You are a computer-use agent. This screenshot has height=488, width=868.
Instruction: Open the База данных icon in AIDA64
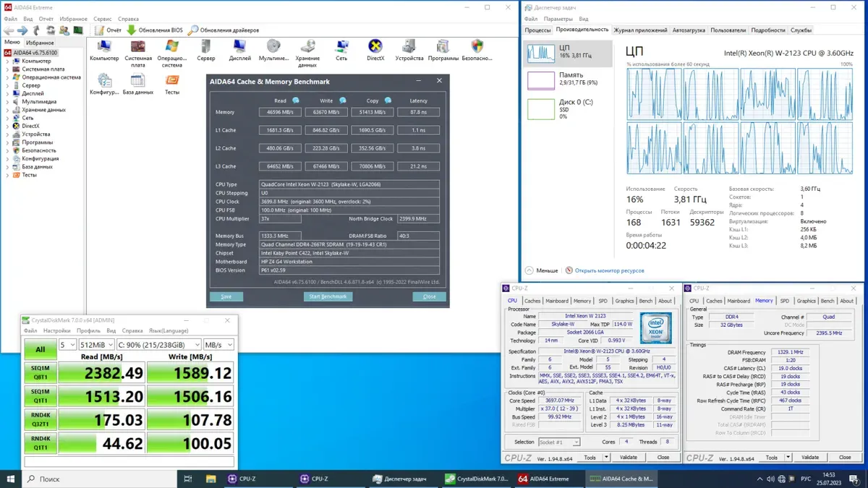[x=137, y=82]
